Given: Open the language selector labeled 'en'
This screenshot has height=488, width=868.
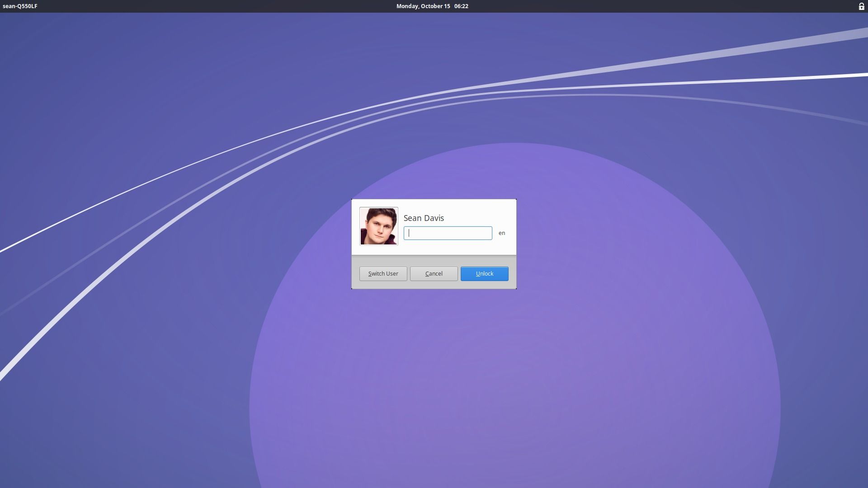Looking at the screenshot, I should 501,233.
